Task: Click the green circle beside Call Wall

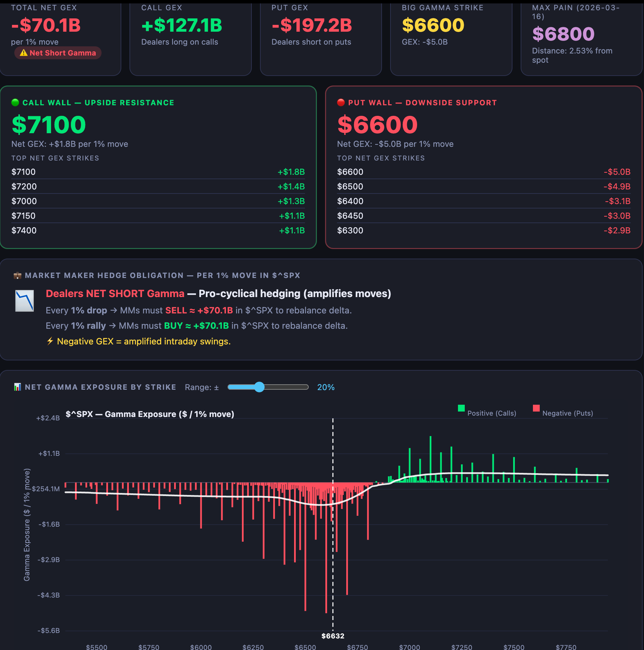Action: click(x=15, y=103)
